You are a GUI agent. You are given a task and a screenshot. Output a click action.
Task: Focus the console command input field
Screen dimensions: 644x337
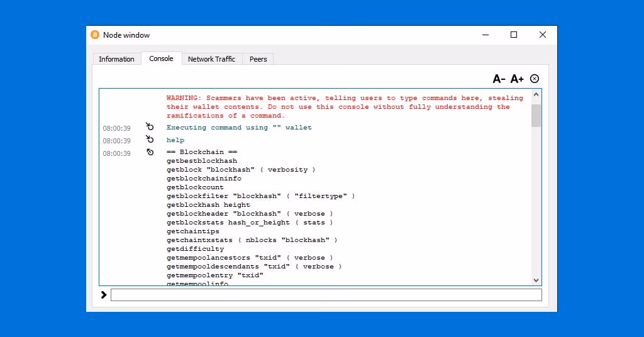[326, 295]
